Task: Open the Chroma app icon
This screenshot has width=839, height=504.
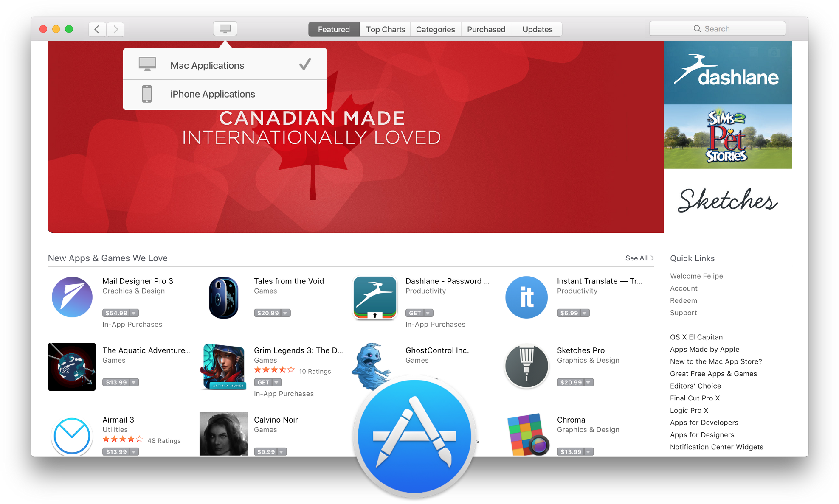Action: 526,435
